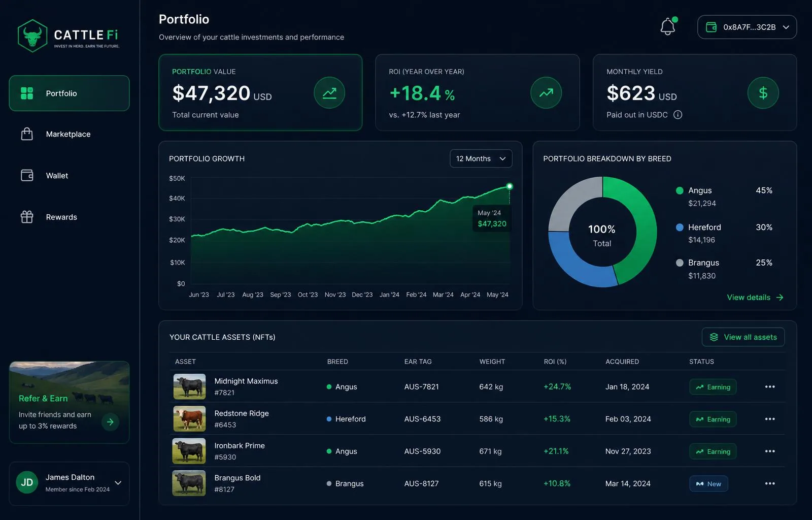Expand the 12 Months range dropdown

click(481, 158)
